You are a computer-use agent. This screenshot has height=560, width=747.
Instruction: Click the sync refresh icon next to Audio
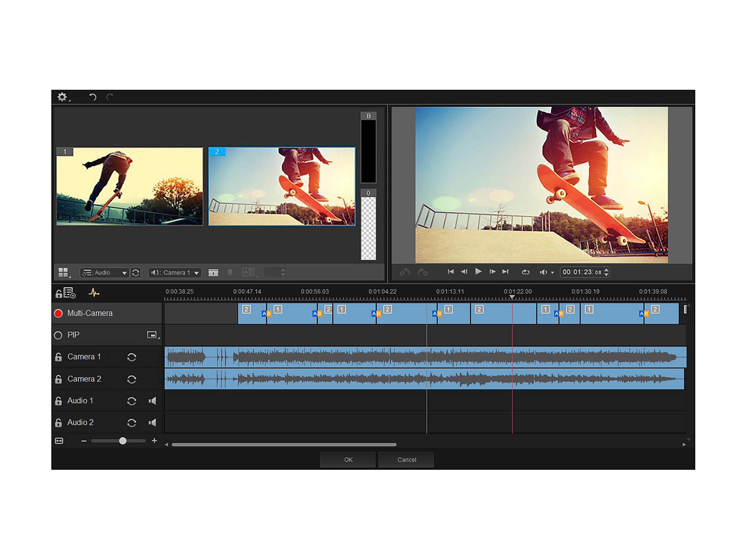coord(136,273)
